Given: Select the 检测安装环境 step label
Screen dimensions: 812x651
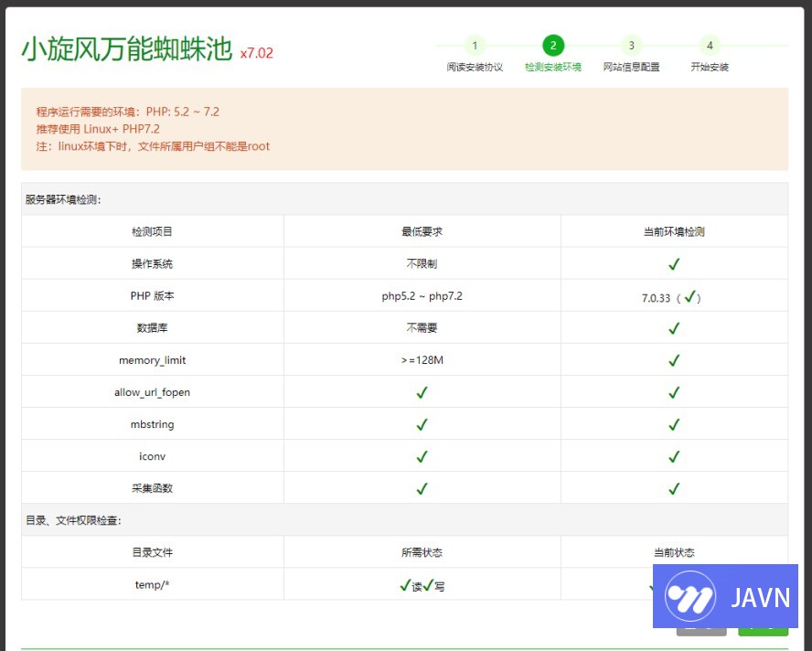Looking at the screenshot, I should (x=553, y=68).
